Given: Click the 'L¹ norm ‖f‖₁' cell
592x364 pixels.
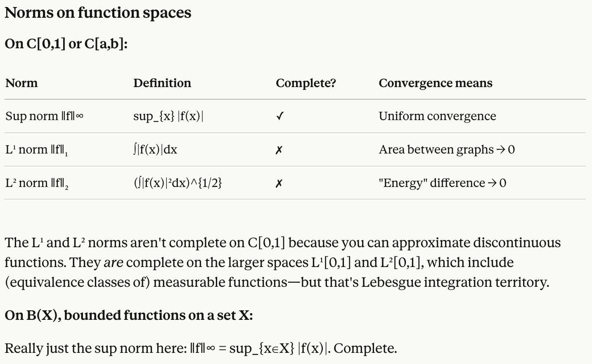Looking at the screenshot, I should coord(37,149).
